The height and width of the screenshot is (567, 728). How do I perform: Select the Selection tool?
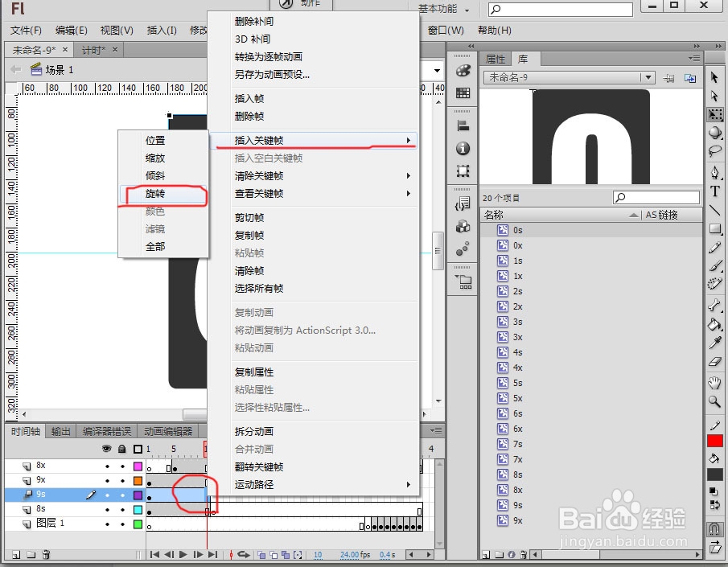coord(715,78)
